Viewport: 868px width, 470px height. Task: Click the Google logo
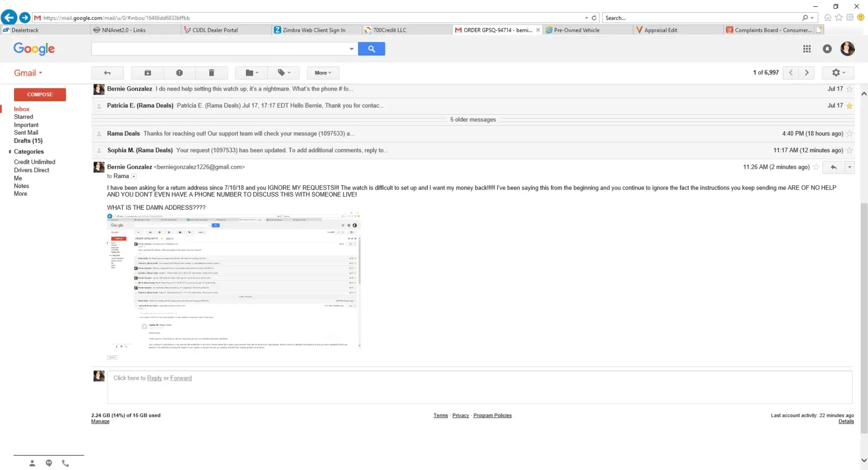click(x=34, y=49)
